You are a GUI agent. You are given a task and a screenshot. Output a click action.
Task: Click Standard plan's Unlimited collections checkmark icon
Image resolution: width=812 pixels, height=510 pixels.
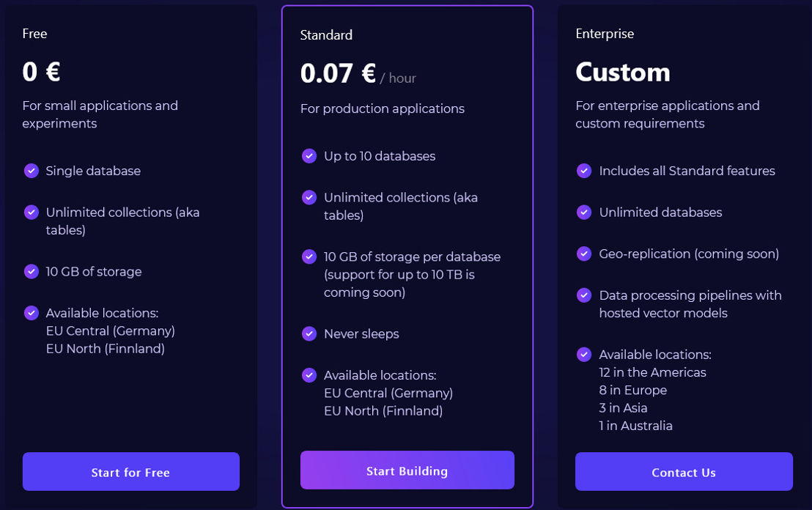[309, 197]
